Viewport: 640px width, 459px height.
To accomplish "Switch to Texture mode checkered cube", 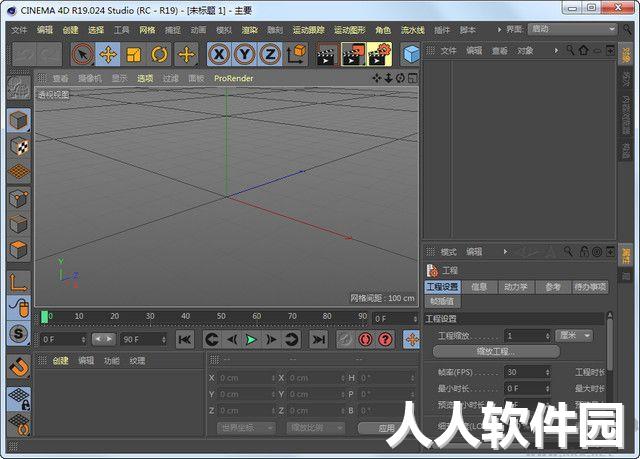I will (x=19, y=146).
